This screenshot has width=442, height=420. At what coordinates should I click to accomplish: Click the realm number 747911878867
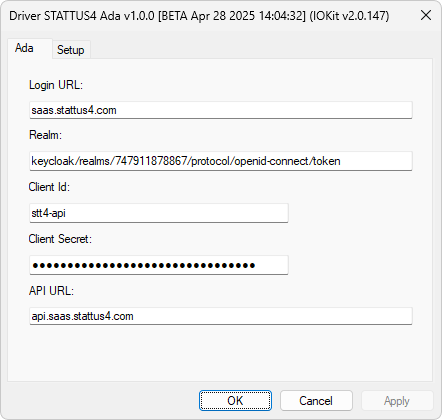pyautogui.click(x=151, y=161)
